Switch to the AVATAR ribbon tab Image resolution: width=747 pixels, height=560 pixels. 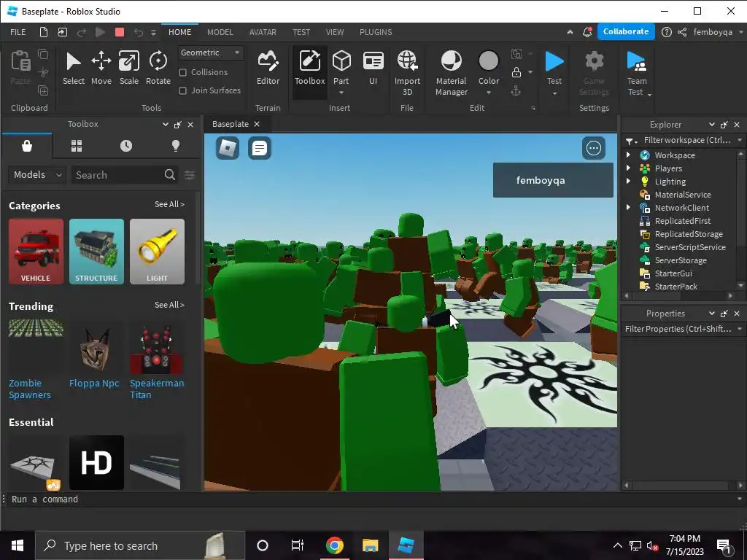[263, 32]
